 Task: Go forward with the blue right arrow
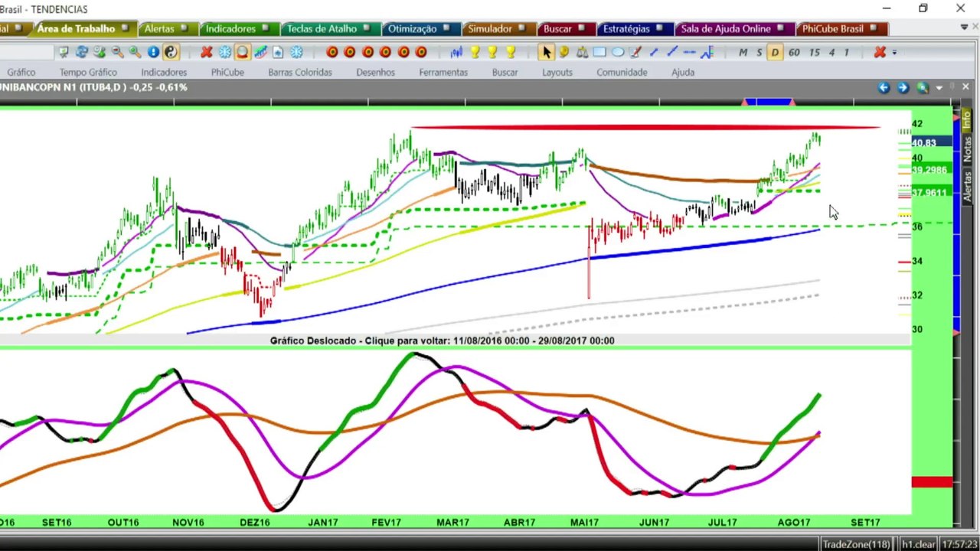click(903, 87)
